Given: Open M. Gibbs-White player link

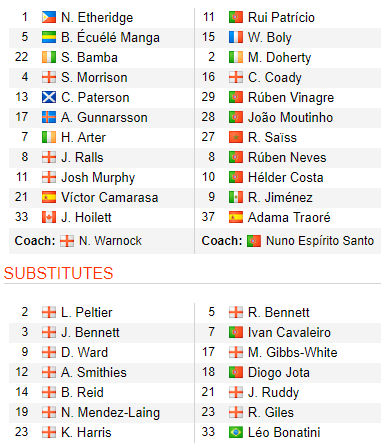Looking at the screenshot, I should click(292, 352).
